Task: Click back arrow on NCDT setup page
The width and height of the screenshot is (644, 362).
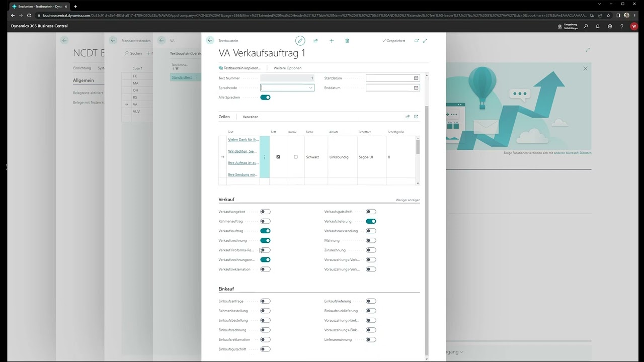Action: tap(64, 40)
